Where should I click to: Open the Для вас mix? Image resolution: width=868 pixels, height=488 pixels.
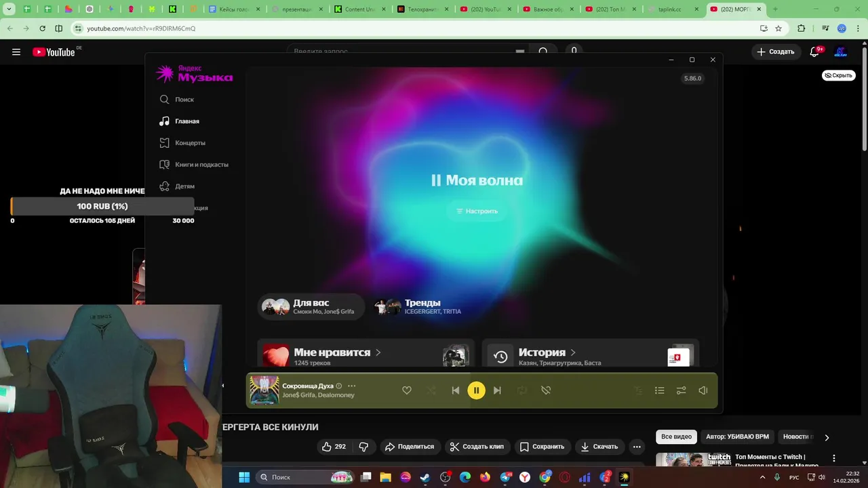(310, 307)
